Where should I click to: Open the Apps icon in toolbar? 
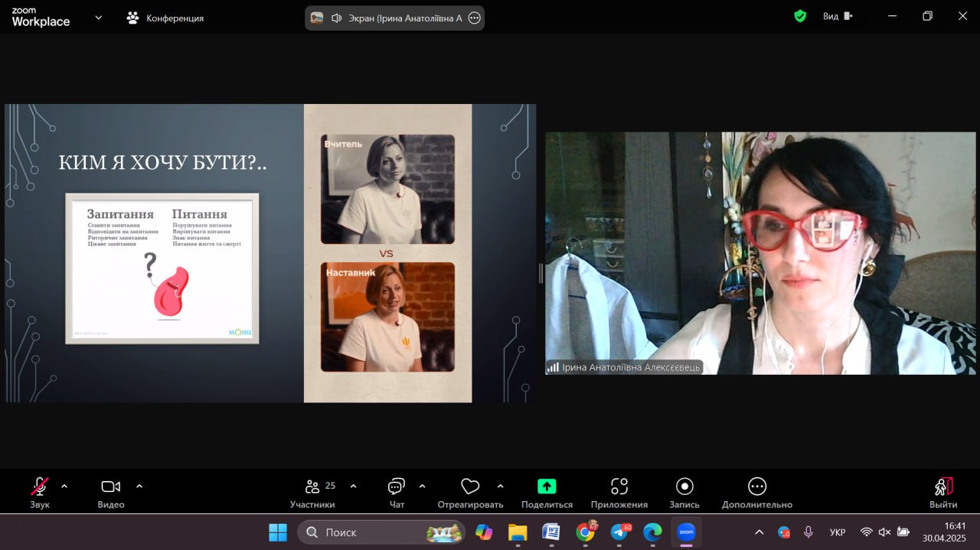tap(619, 487)
